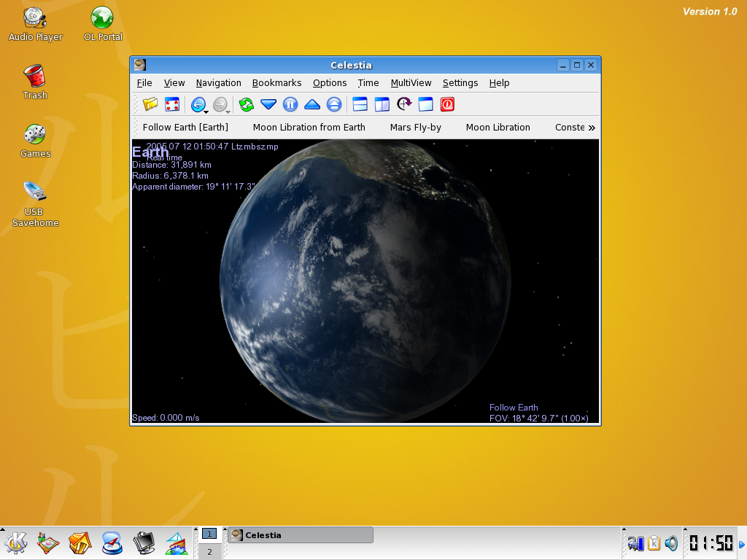Click the blue panel hide arrow beside clock
The height and width of the screenshot is (560, 747).
tap(742, 544)
